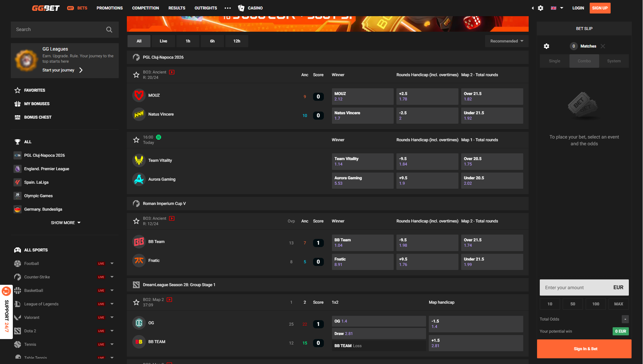
Task: Select the Single bet slip tab
Action: click(x=554, y=61)
